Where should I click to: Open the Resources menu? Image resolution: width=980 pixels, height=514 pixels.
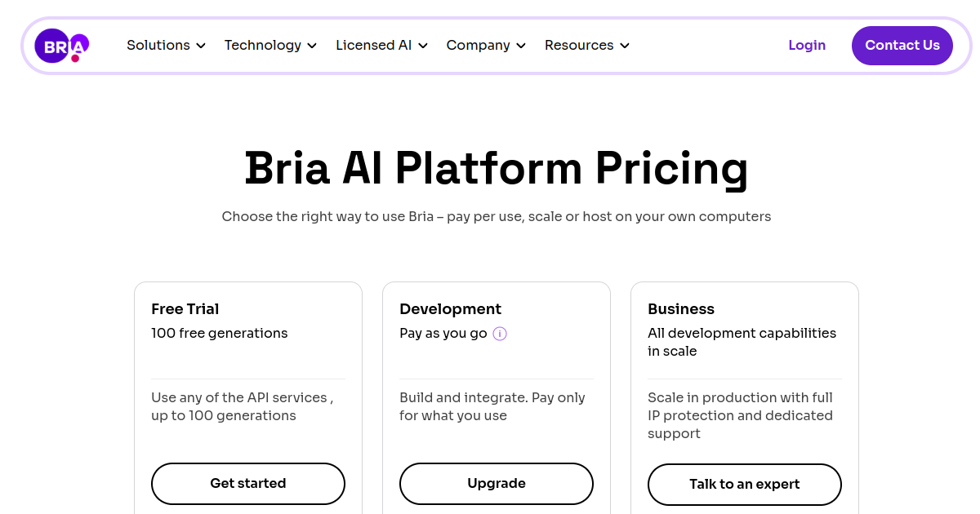coord(579,46)
